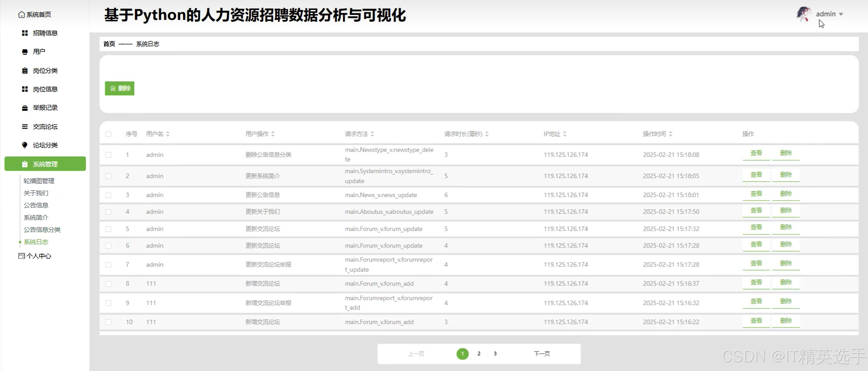Select the checkbox for row 8
Viewport: 868px width, 371px height.
click(x=108, y=284)
